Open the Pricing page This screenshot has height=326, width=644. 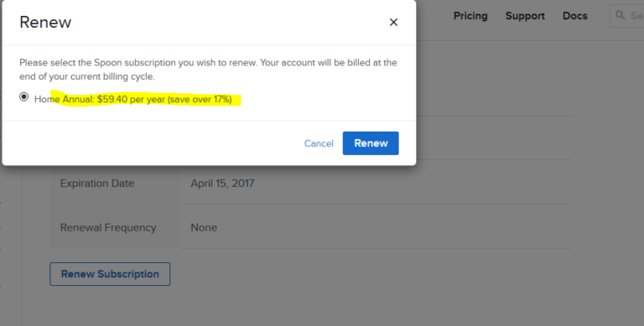coord(470,16)
